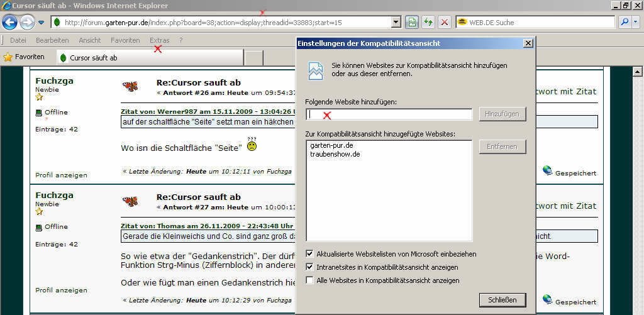This screenshot has height=315, width=644.
Task: Expand the address bar URL dropdown
Action: (396, 22)
